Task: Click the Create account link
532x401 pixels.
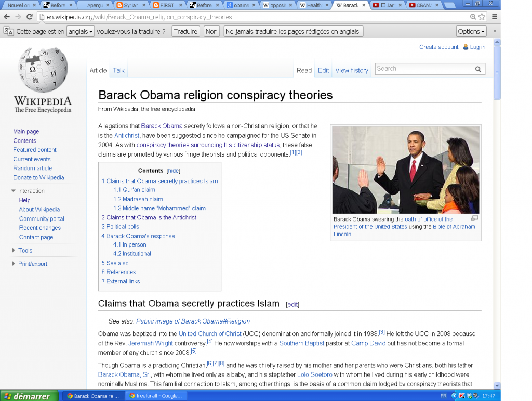Action: coord(438,47)
